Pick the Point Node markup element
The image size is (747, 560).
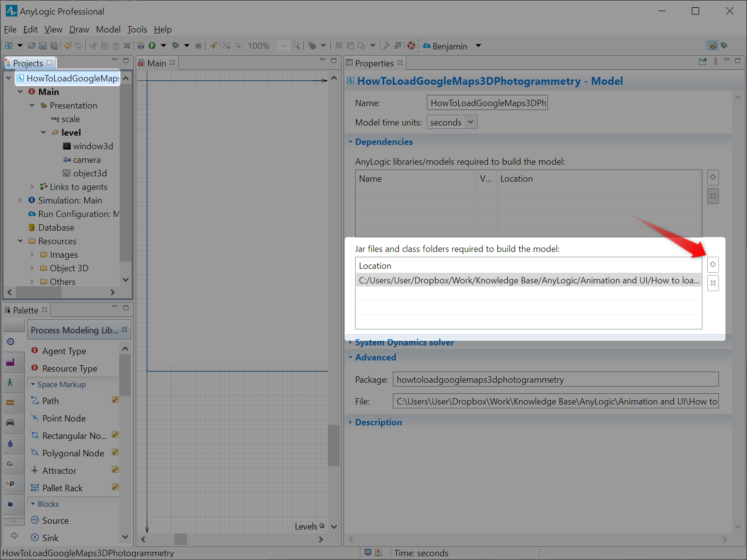pyautogui.click(x=63, y=418)
